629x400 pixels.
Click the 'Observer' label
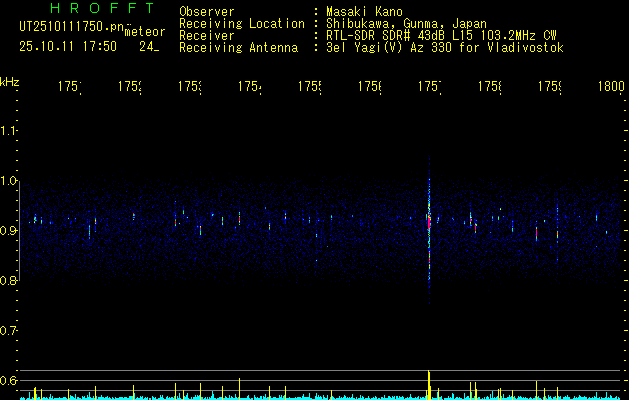click(207, 12)
